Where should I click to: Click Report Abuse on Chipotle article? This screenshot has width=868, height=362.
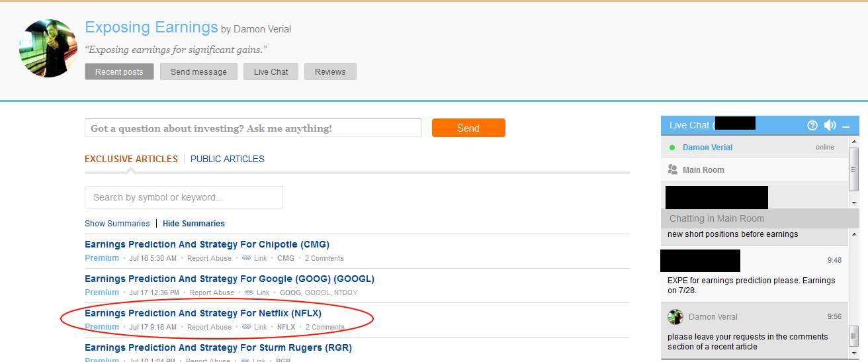click(x=209, y=258)
